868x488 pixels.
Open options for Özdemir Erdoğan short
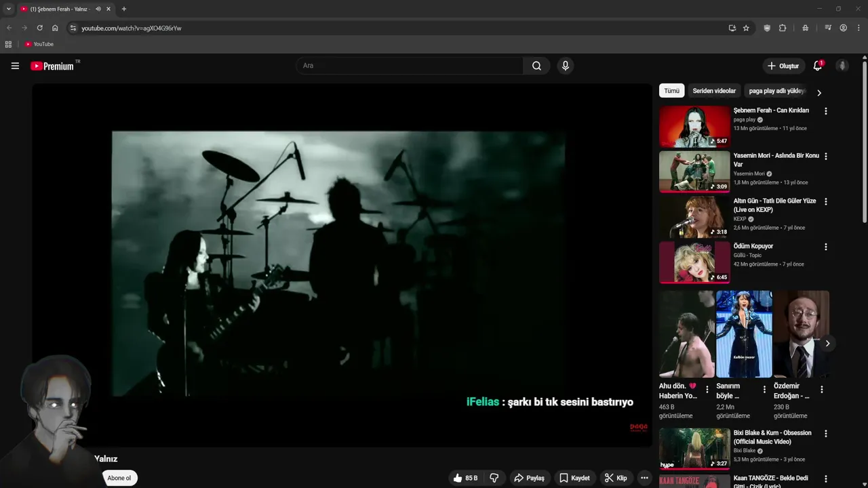point(822,390)
